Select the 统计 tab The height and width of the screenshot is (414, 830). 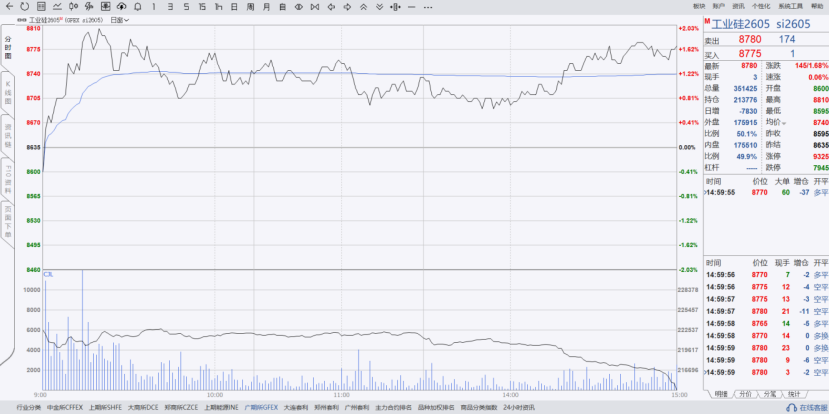pos(794,394)
